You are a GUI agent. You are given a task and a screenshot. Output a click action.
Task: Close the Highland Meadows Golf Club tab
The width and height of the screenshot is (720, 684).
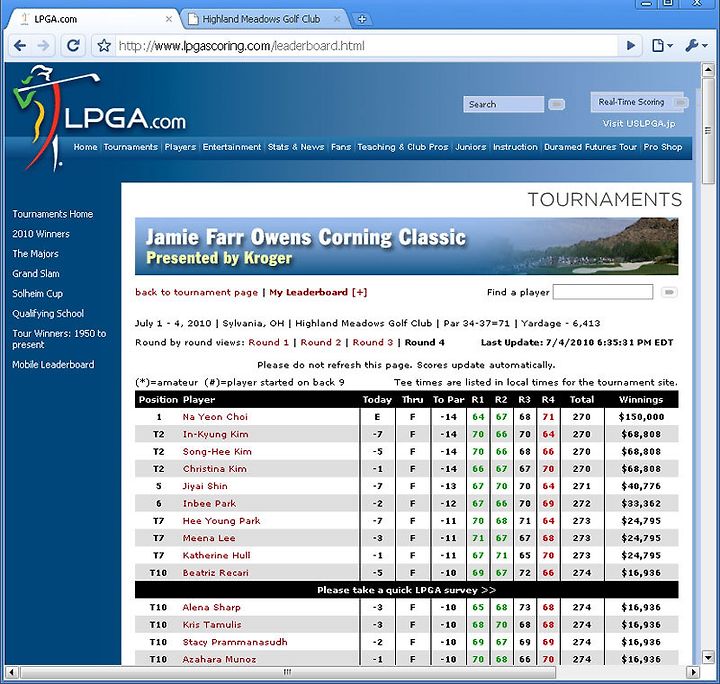337,19
